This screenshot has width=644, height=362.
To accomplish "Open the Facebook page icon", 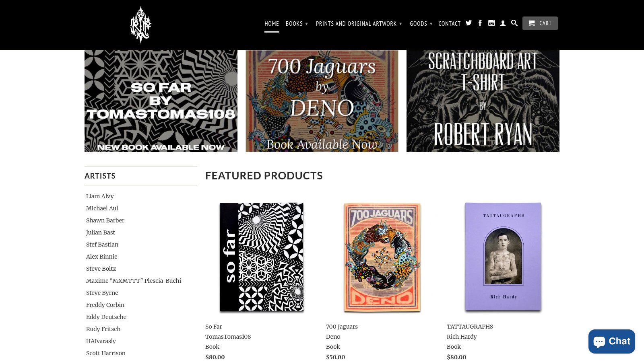I will [480, 23].
